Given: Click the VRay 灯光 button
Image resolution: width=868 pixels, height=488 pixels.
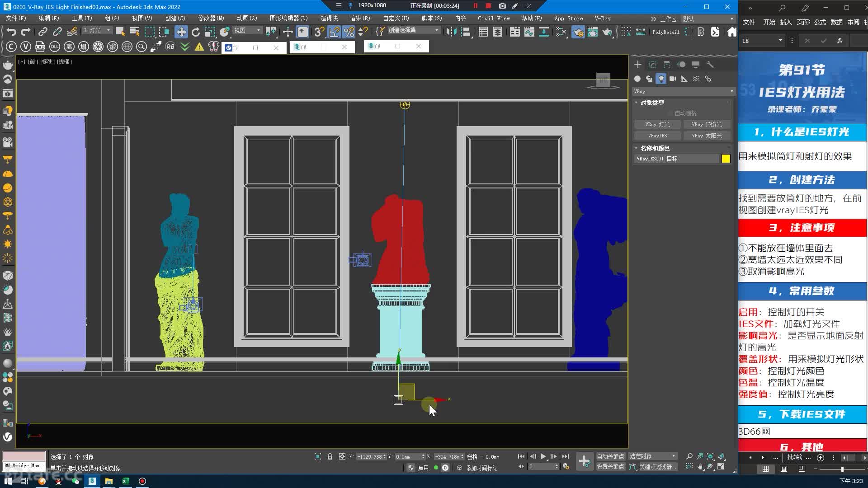Looking at the screenshot, I should 657,124.
